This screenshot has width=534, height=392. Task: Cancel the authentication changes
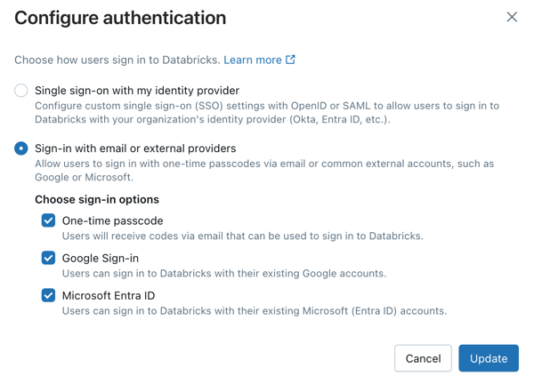click(423, 358)
